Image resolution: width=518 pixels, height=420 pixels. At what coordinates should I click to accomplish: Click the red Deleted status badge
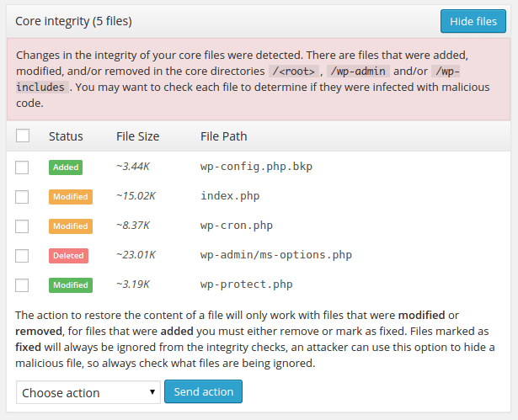pos(68,256)
